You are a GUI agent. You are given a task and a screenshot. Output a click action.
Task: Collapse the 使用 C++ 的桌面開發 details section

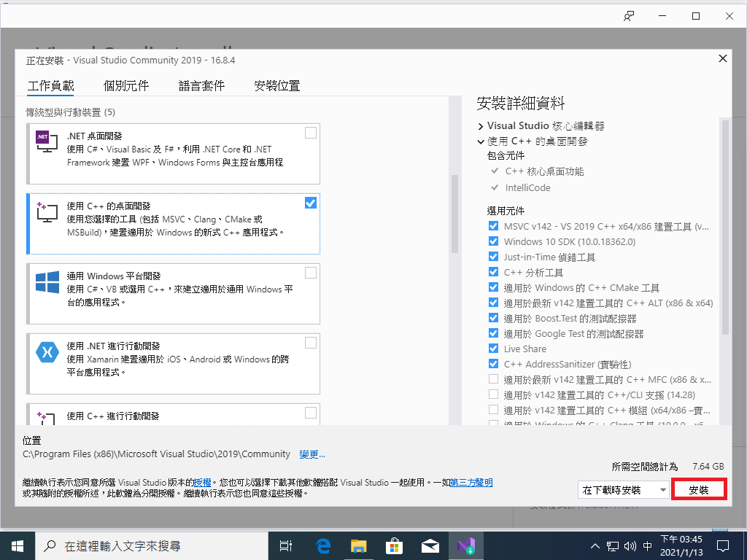click(481, 141)
